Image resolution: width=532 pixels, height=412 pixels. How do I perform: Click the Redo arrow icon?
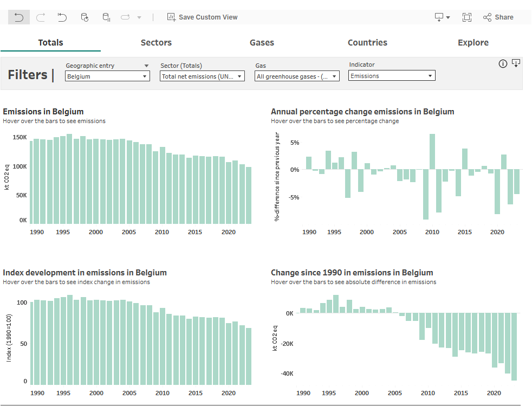point(41,17)
